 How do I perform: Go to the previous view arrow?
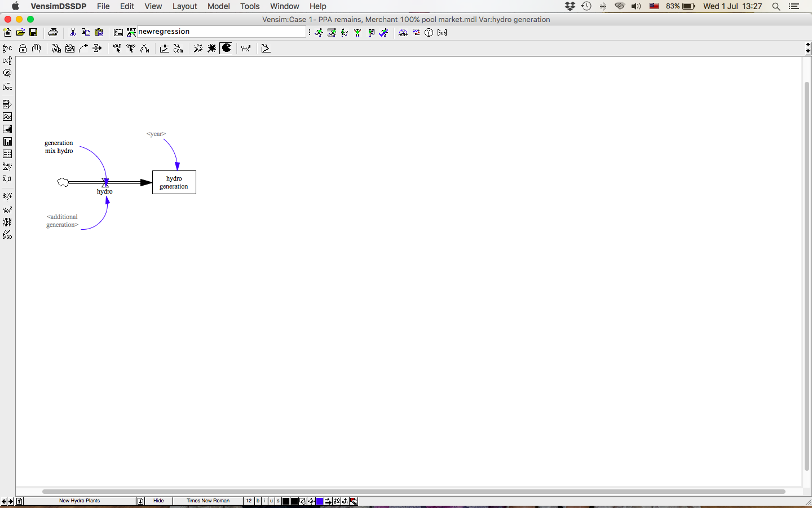[x=5, y=501]
